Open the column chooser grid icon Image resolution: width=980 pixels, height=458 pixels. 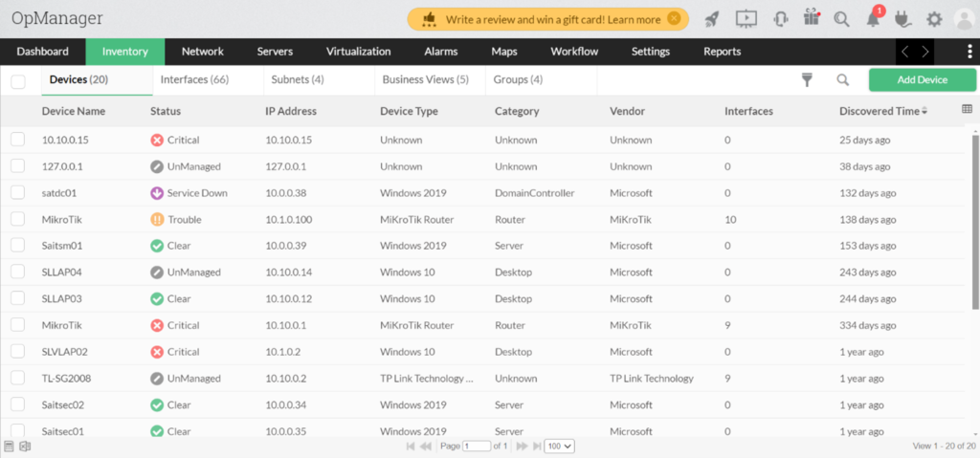point(967,110)
